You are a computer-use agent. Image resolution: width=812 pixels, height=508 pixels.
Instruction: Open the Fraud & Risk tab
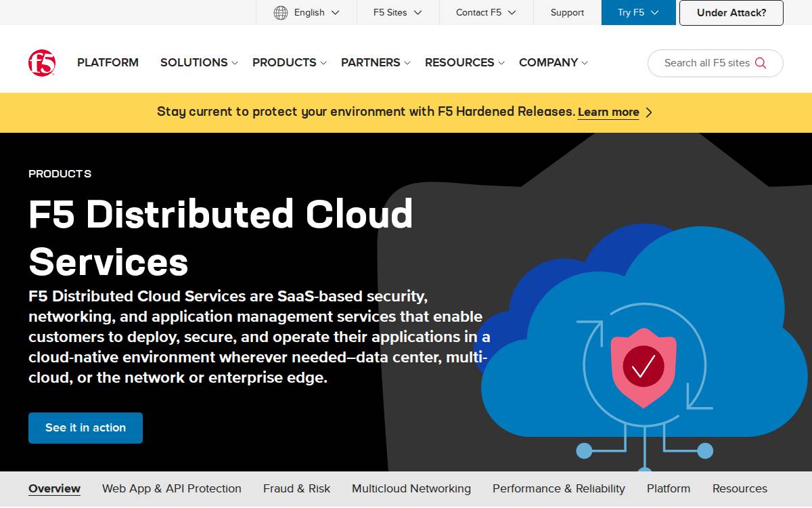click(x=296, y=488)
